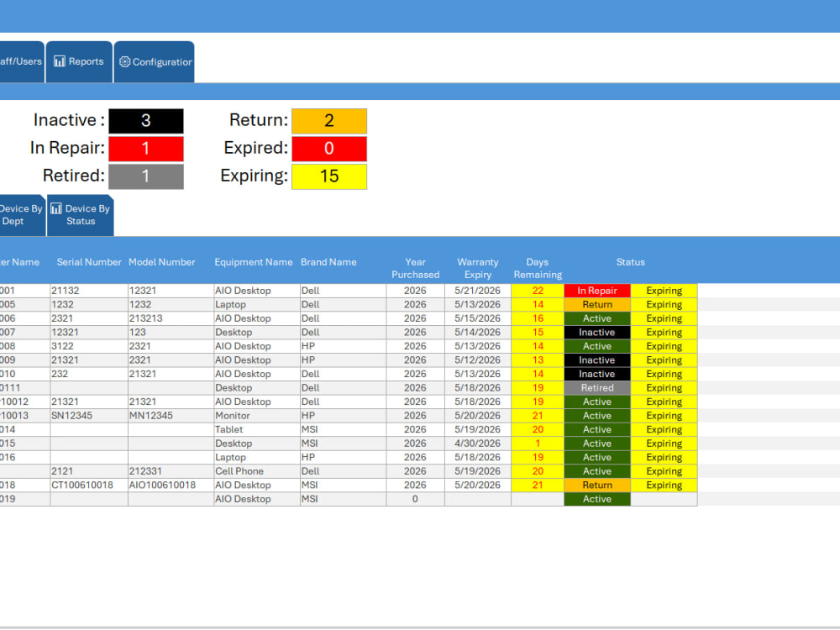The image size is (840, 630).
Task: Select year purchased cell showing 0
Action: pyautogui.click(x=415, y=499)
